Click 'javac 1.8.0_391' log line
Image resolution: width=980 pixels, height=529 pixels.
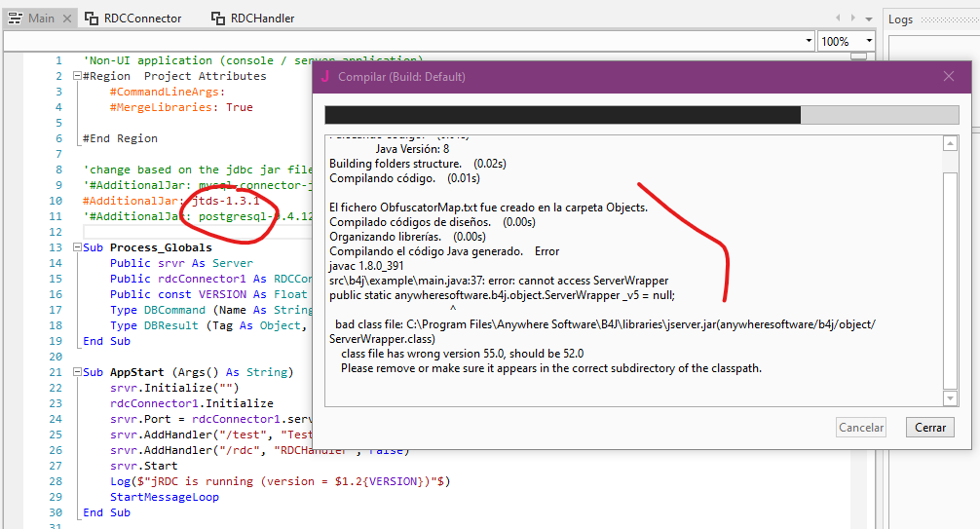click(x=366, y=266)
